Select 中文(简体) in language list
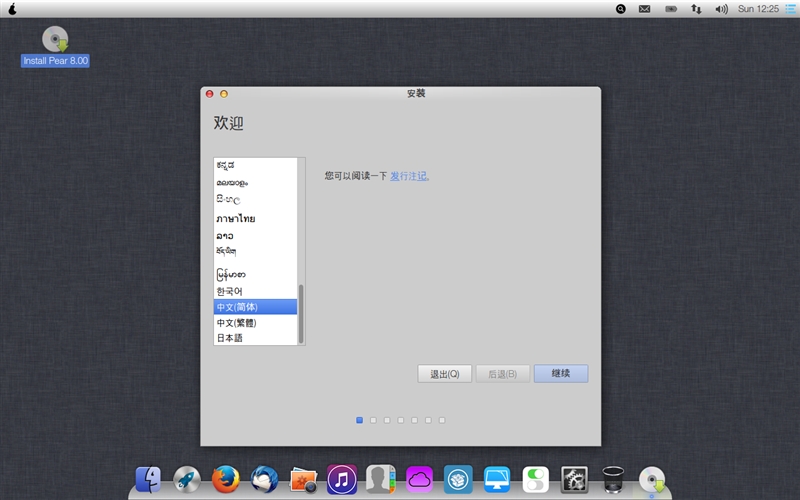The image size is (800, 500). click(x=255, y=307)
